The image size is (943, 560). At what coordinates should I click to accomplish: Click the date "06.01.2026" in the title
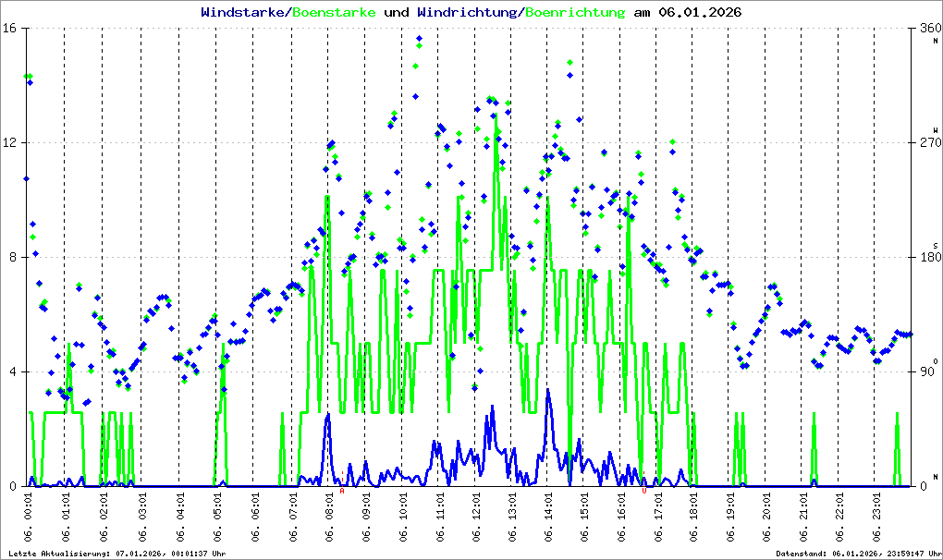point(700,13)
